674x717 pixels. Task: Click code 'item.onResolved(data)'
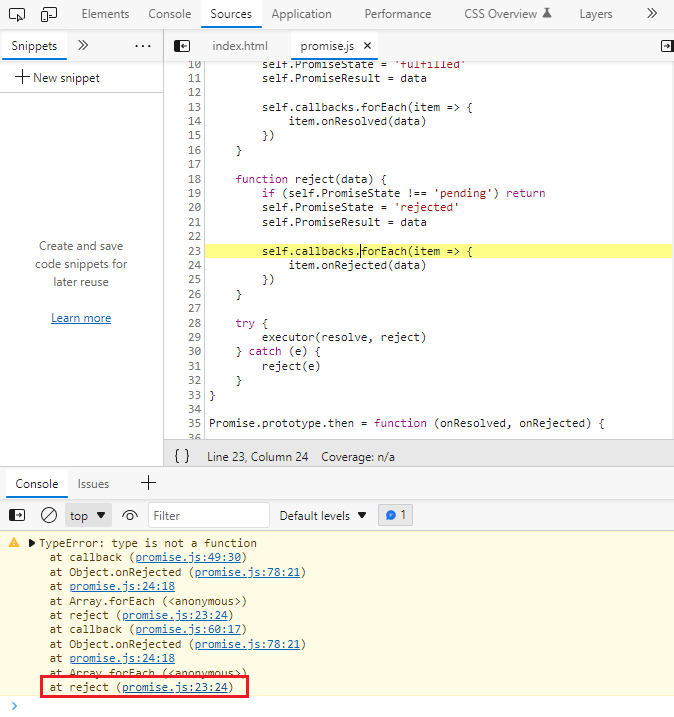click(357, 121)
